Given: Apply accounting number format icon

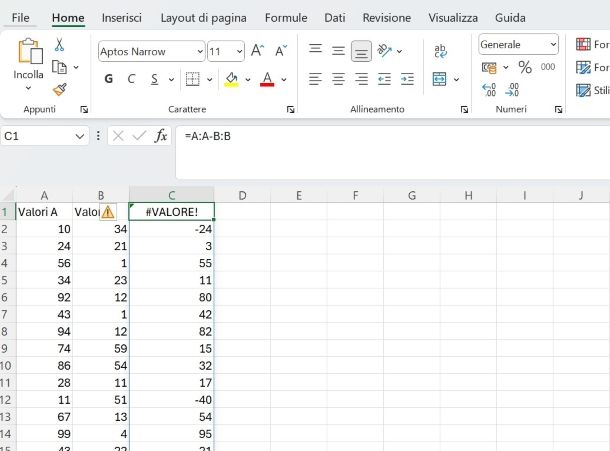Looking at the screenshot, I should (x=489, y=68).
